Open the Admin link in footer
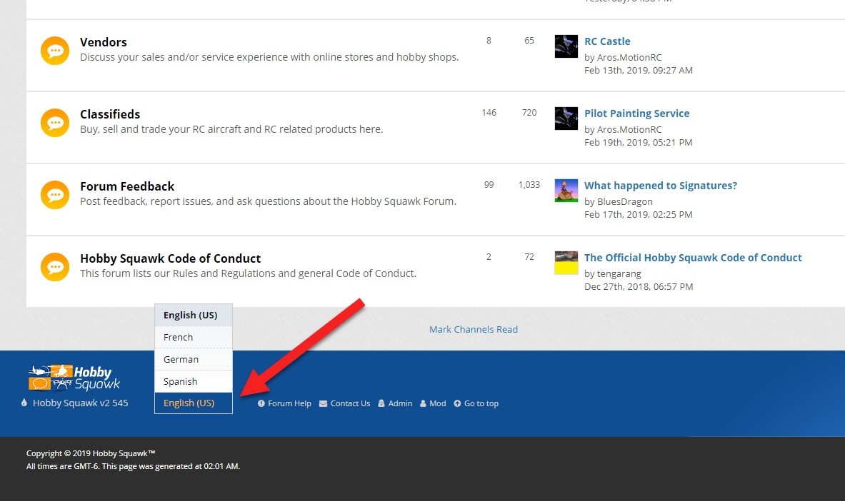Screen dimensions: 845x504 coord(400,403)
